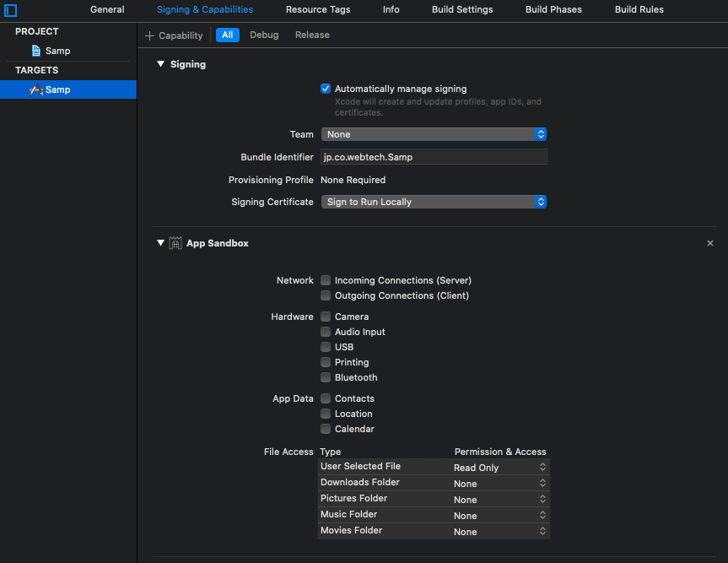728x563 pixels.
Task: Open the Info tab
Action: [x=391, y=9]
